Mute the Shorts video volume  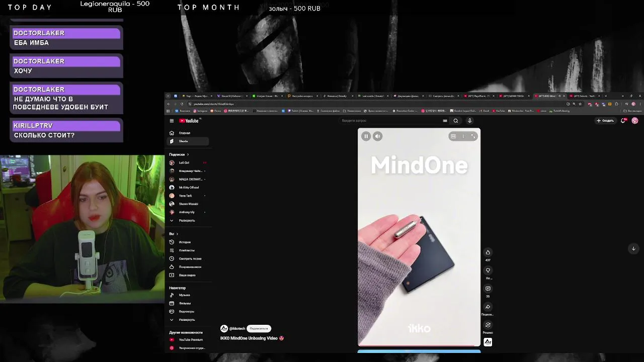[378, 136]
